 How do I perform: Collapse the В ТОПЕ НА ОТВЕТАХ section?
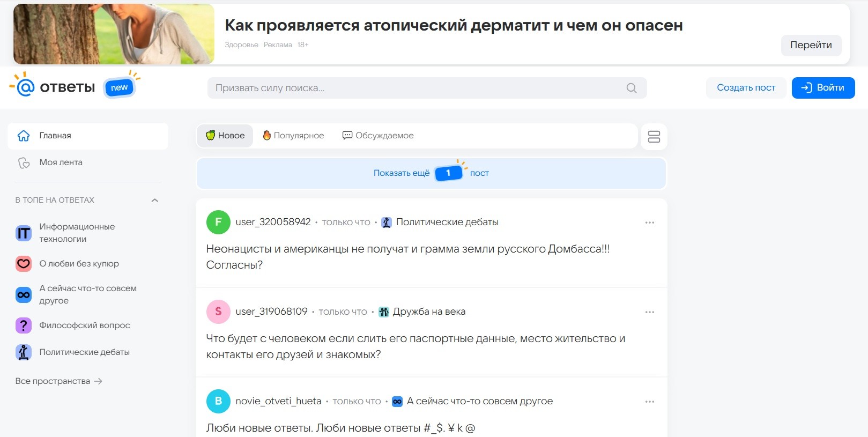[x=155, y=200]
